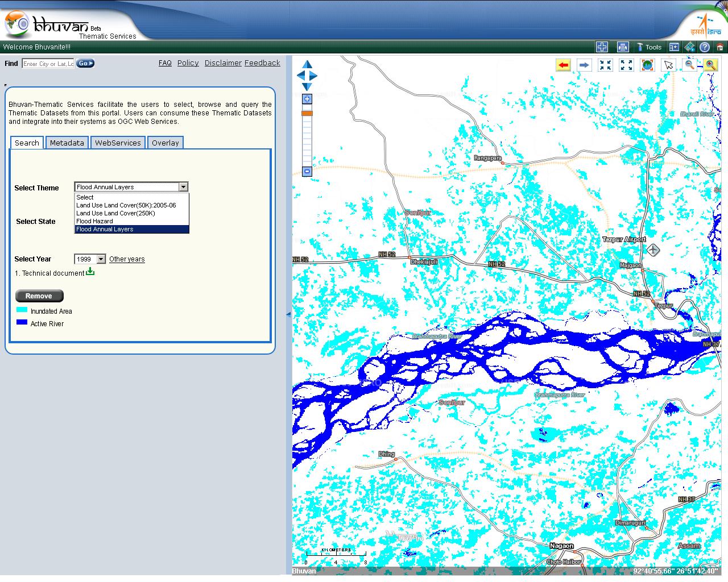The width and height of the screenshot is (728, 582).
Task: Switch to the Search tab
Action: coord(27,143)
